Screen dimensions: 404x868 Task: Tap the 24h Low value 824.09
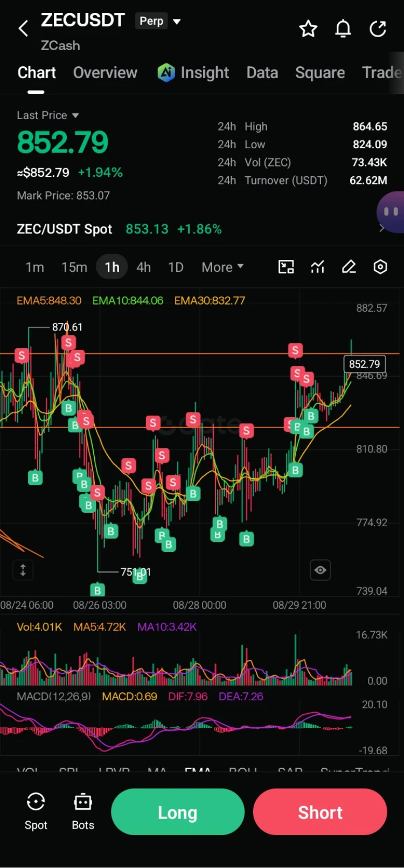[370, 144]
